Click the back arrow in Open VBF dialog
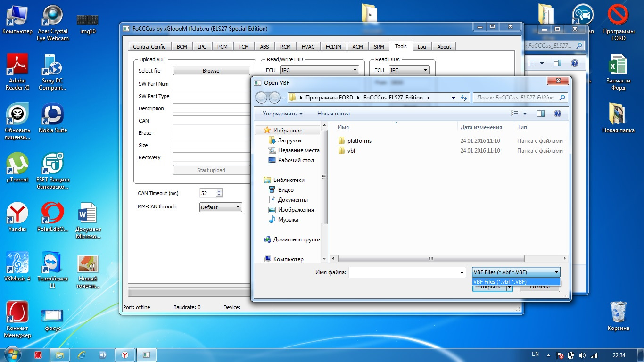This screenshot has width=644, height=362. [261, 98]
